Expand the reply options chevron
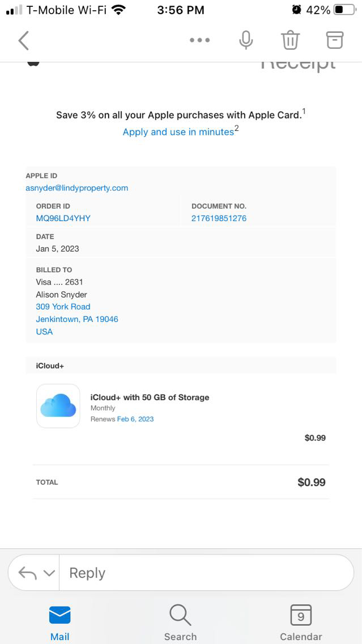Viewport: 362px width, 644px height. pyautogui.click(x=49, y=573)
